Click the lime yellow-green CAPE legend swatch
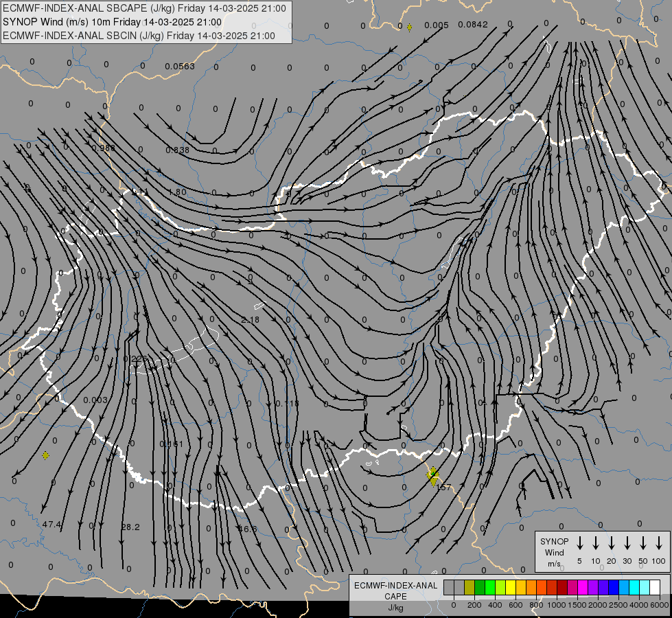Image resolution: width=672 pixels, height=618 pixels. (x=500, y=587)
